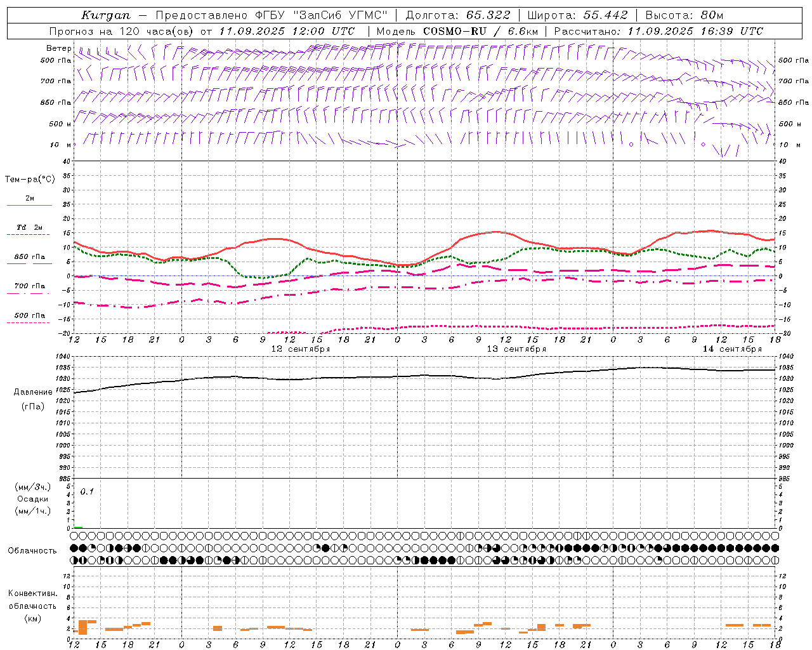Click the '(гПа)' unit label under Давление
This screenshot has width=812, height=650.
[x=33, y=407]
